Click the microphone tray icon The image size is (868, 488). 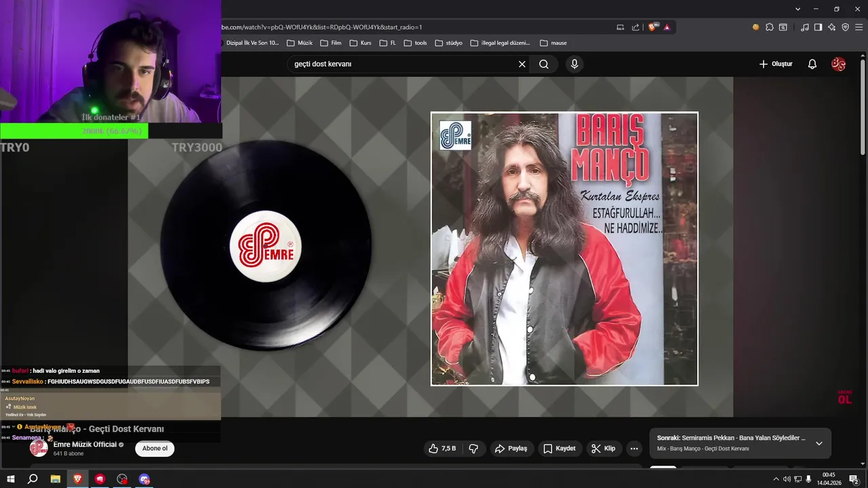(x=808, y=479)
